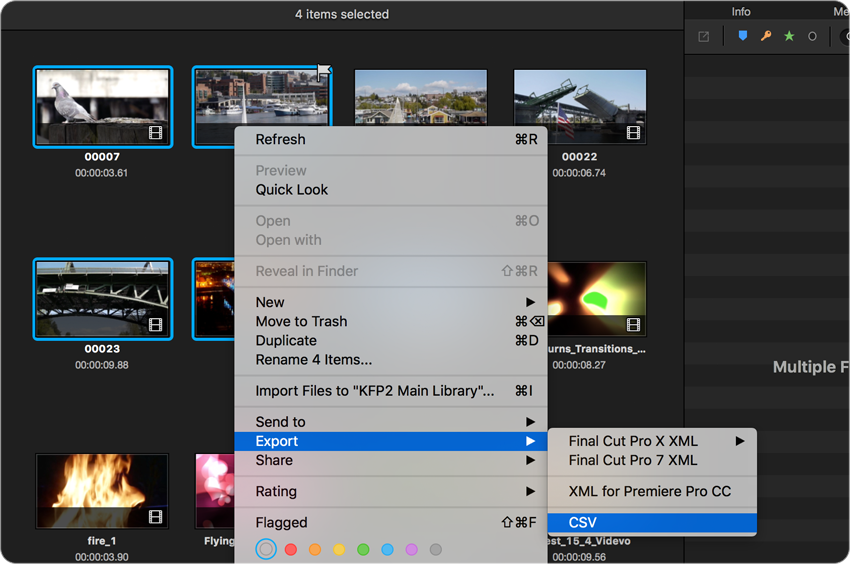Import Files to KFP2 Main Library
This screenshot has height=564, width=850.
click(x=391, y=391)
